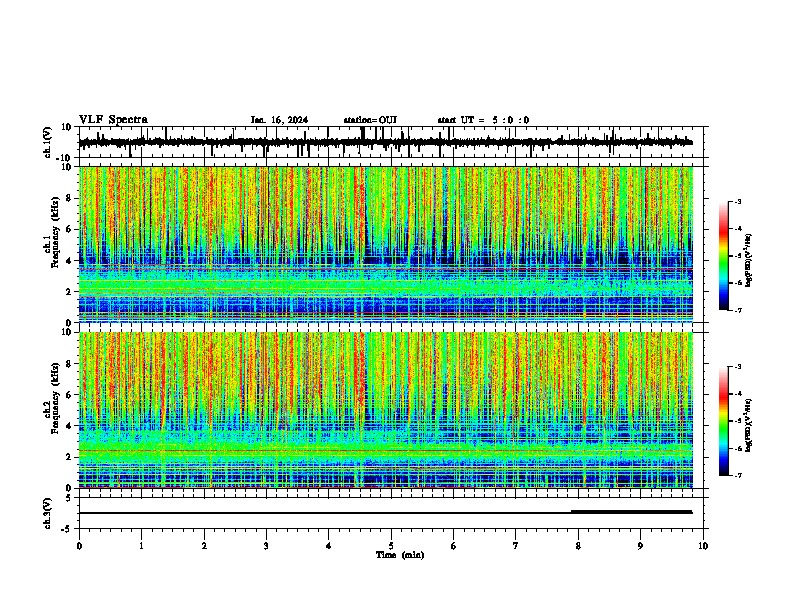Click time axis tick label "1"
792x612 pixels.
pos(141,546)
